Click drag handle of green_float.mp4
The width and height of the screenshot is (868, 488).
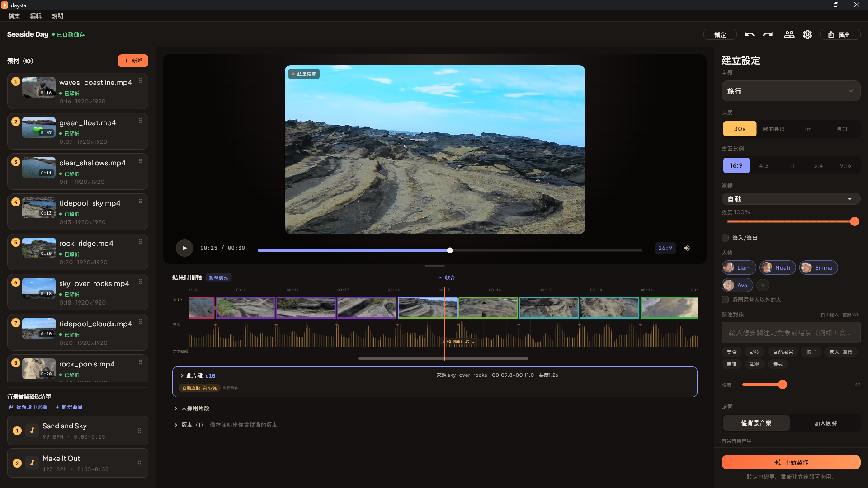point(141,121)
